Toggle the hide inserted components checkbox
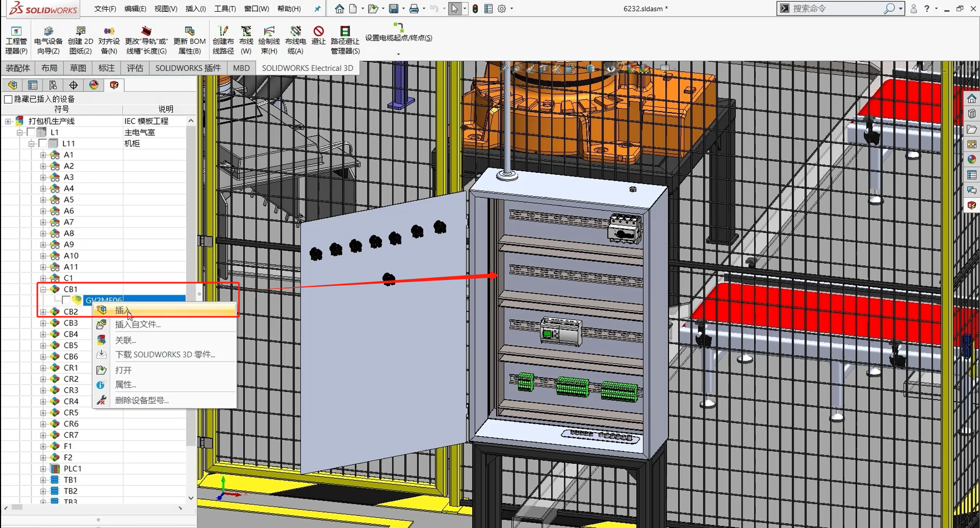Image resolution: width=980 pixels, height=528 pixels. [9, 99]
